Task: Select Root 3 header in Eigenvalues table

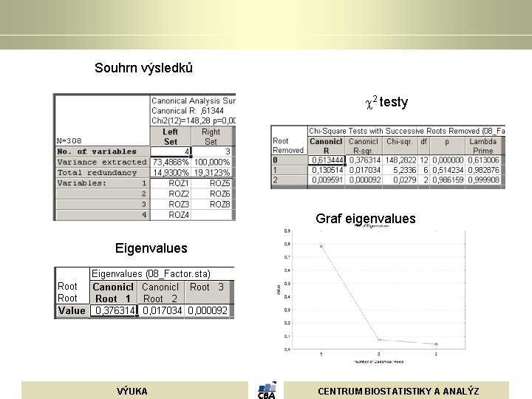Action: tap(207, 293)
